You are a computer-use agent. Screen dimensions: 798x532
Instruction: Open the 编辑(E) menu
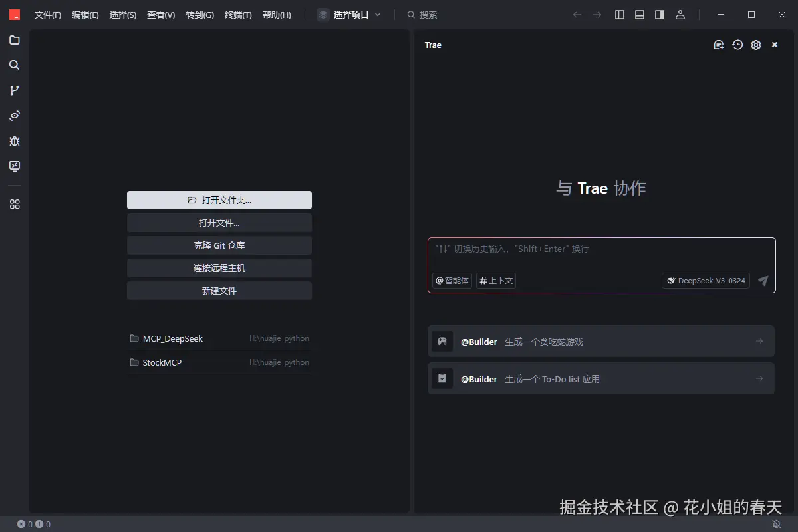coord(85,15)
